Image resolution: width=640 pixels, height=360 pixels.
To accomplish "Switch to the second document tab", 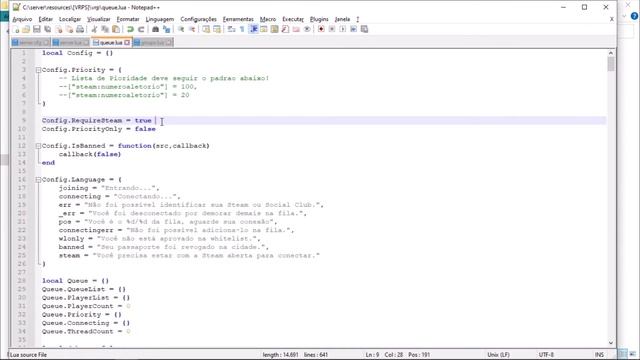I will 71,42.
